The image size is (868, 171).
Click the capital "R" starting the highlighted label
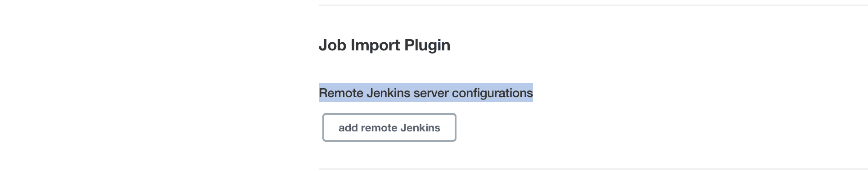pos(322,93)
